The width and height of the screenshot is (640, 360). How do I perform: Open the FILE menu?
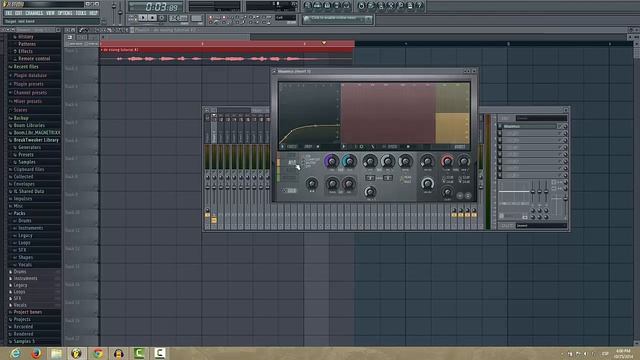9,13
